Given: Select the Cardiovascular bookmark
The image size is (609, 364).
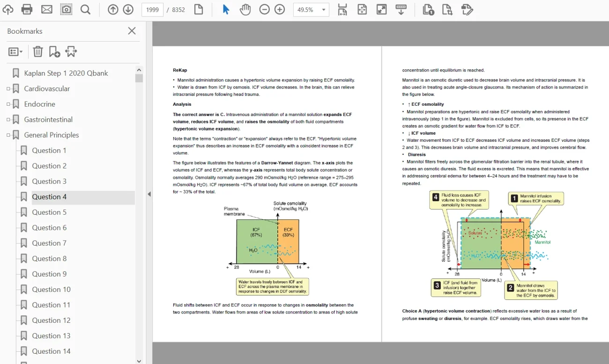Looking at the screenshot, I should pyautogui.click(x=47, y=88).
